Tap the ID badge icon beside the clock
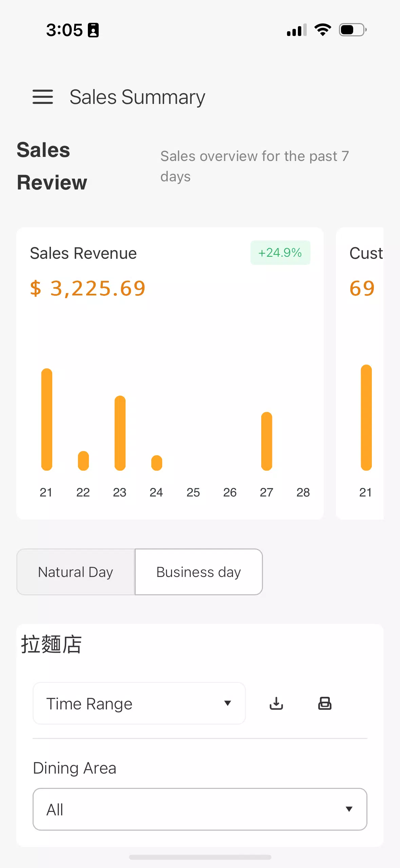The width and height of the screenshot is (400, 868). click(93, 30)
